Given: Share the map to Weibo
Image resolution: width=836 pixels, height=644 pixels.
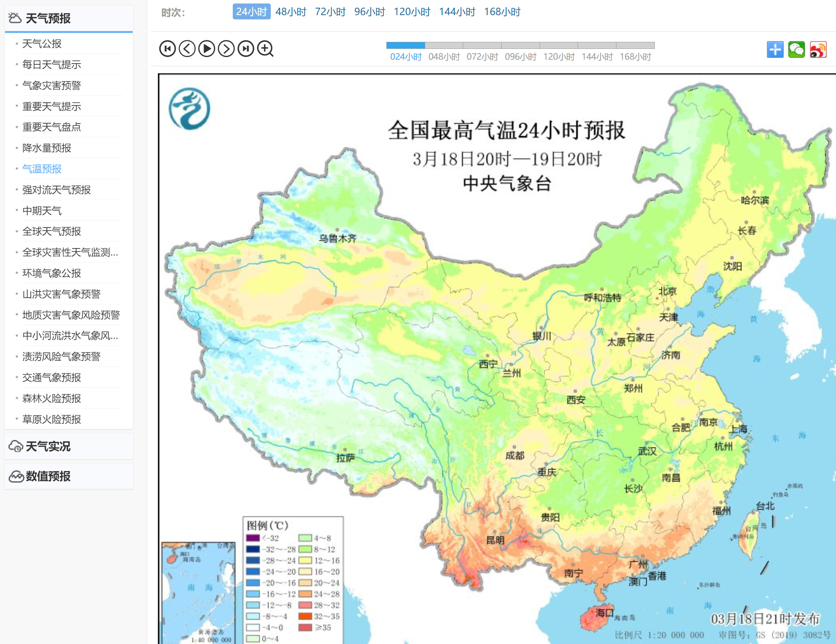Looking at the screenshot, I should (818, 50).
